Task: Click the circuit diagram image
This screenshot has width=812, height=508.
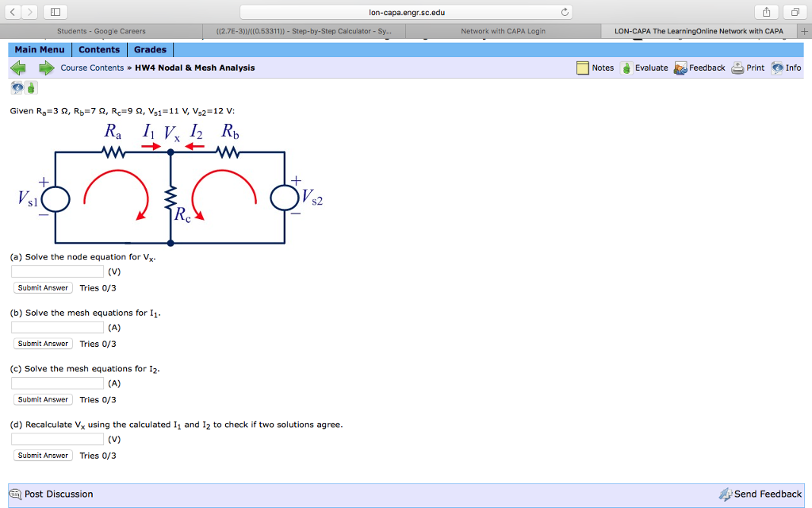Action: (x=170, y=183)
